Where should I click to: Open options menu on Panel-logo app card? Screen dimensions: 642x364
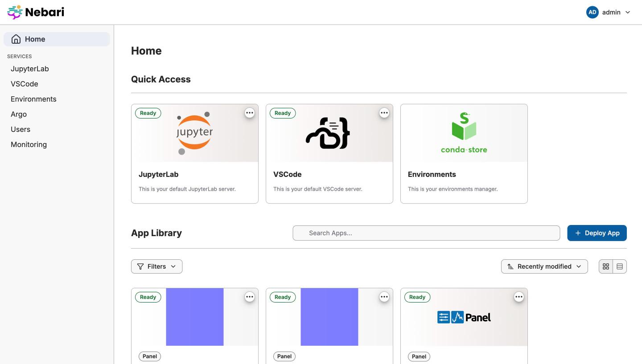519,297
